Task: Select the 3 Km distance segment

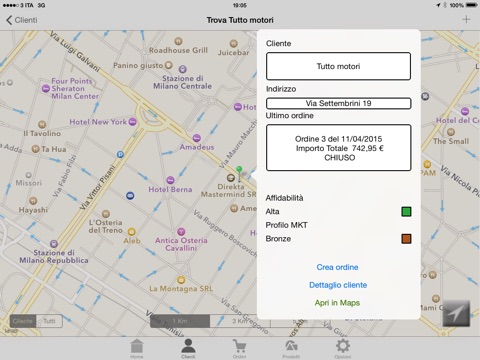Action: pyautogui.click(x=240, y=321)
